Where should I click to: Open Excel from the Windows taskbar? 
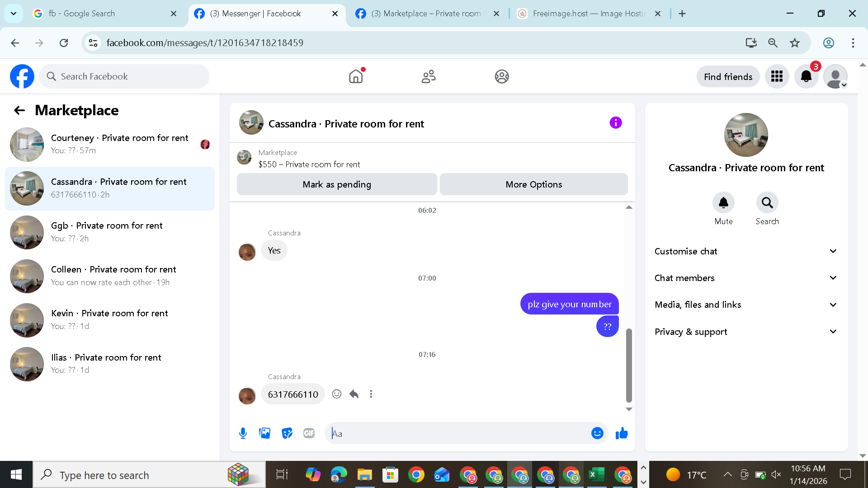tap(596, 475)
